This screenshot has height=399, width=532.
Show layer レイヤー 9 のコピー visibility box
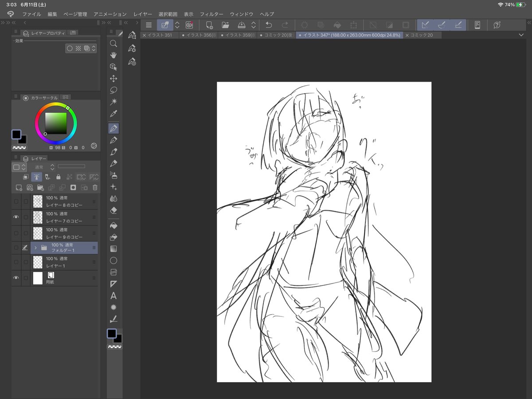(x=16, y=233)
